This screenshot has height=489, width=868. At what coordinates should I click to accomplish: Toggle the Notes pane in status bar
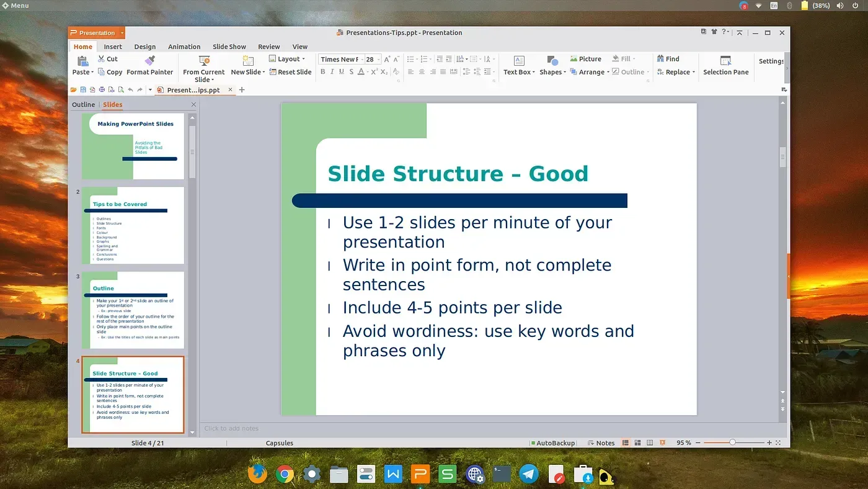coord(601,443)
